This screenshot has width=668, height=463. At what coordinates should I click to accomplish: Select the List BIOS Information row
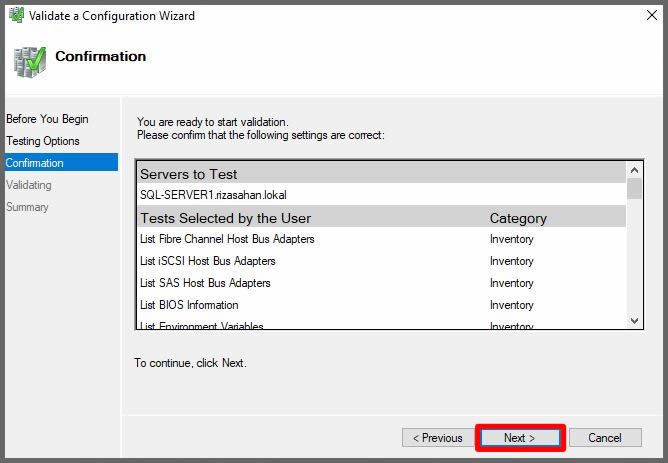coord(189,305)
